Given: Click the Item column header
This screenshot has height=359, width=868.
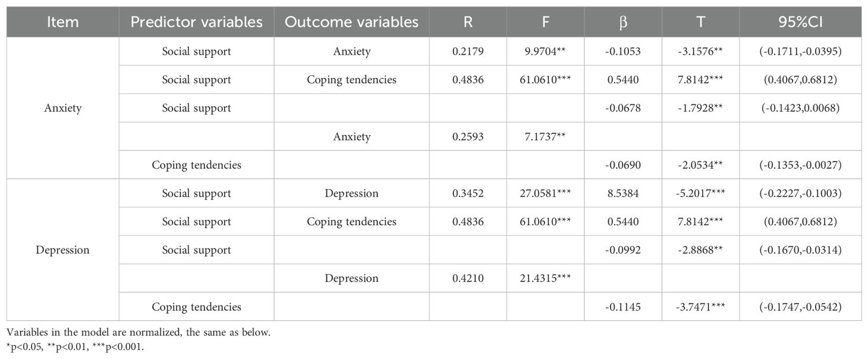Looking at the screenshot, I should (x=62, y=22).
